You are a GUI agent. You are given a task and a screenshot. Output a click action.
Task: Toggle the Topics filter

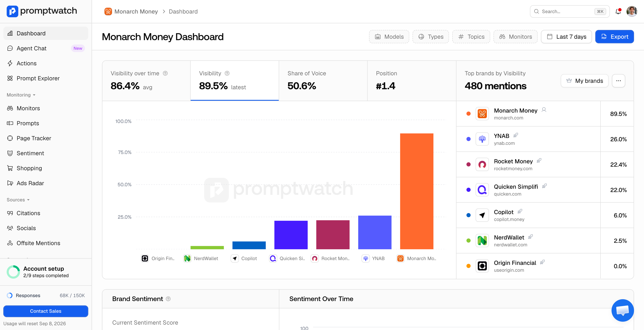pos(471,37)
